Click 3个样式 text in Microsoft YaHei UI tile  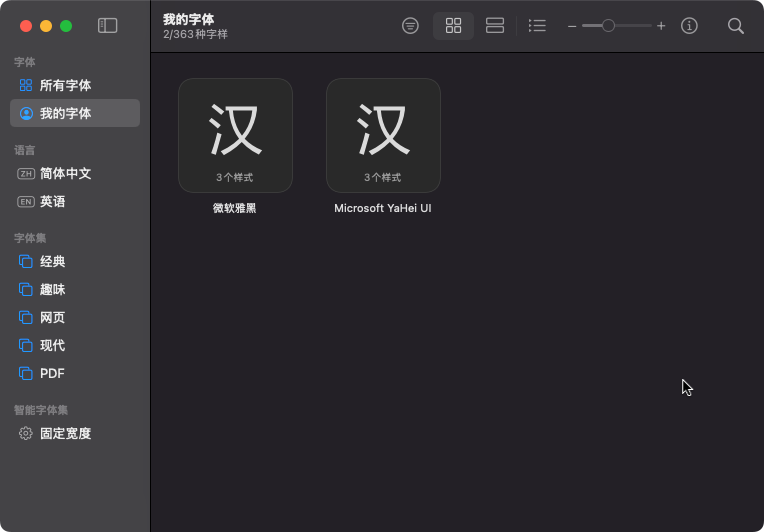[x=383, y=178]
